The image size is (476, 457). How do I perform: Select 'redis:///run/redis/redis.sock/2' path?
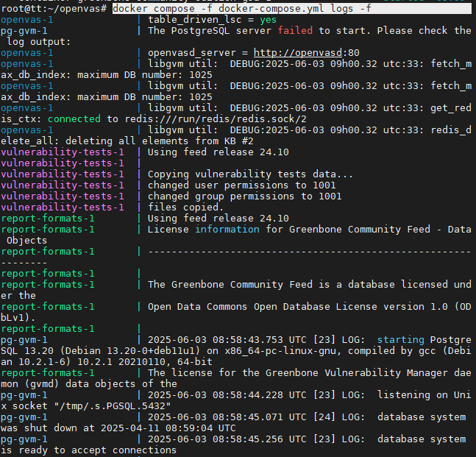216,118
